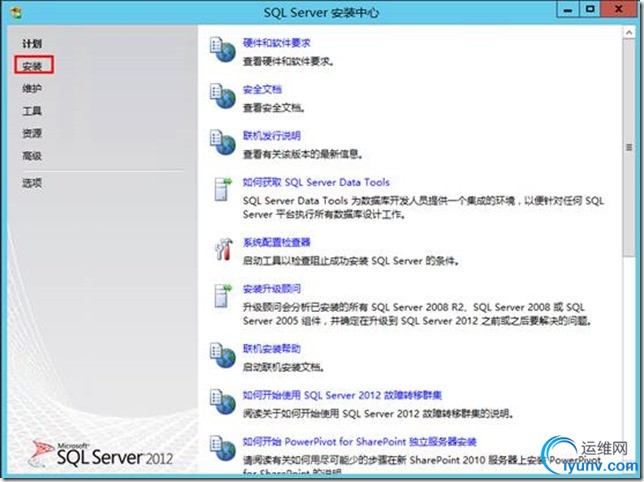644x482 pixels.
Task: Click the server icon beside 如何获取 SQL Server Data Tools
Action: click(x=223, y=189)
